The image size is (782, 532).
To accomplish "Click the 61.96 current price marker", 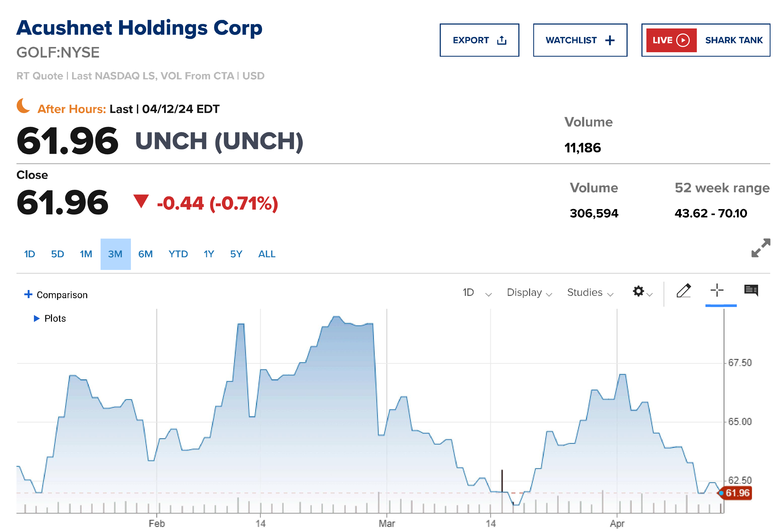I will [737, 493].
